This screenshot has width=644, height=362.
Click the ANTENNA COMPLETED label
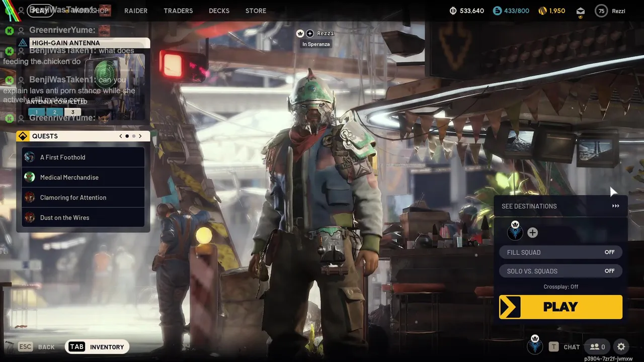pyautogui.click(x=57, y=102)
